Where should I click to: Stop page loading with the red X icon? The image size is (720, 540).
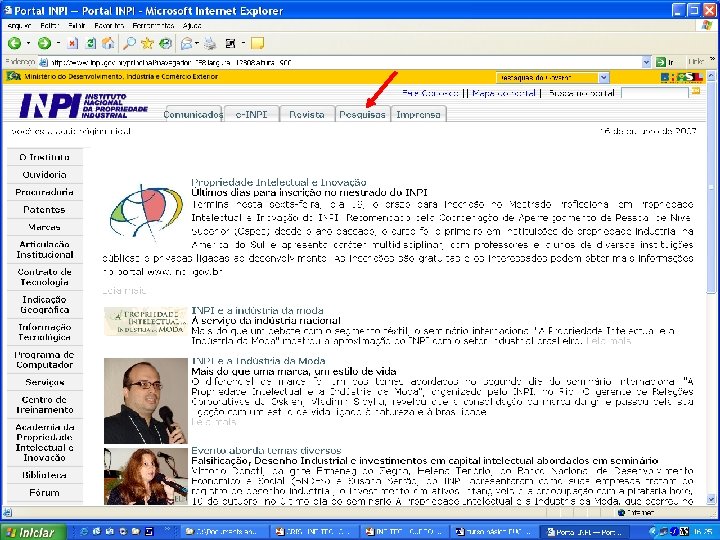click(x=73, y=43)
